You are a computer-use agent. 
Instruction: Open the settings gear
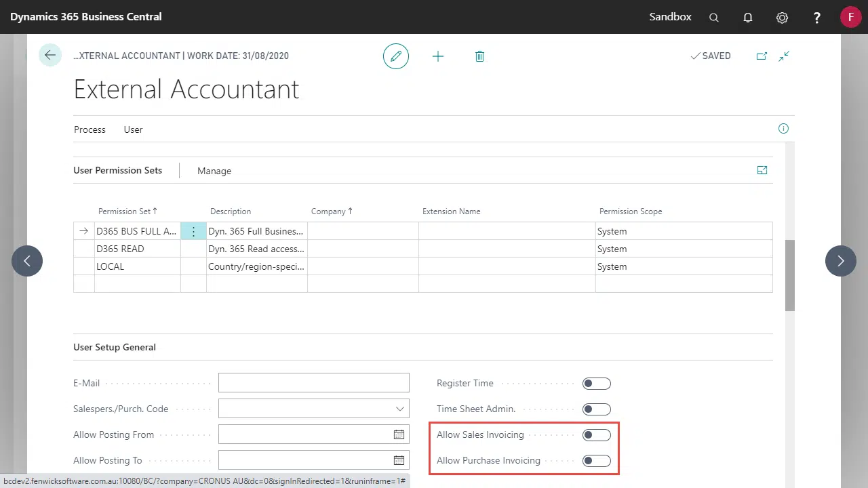click(782, 18)
